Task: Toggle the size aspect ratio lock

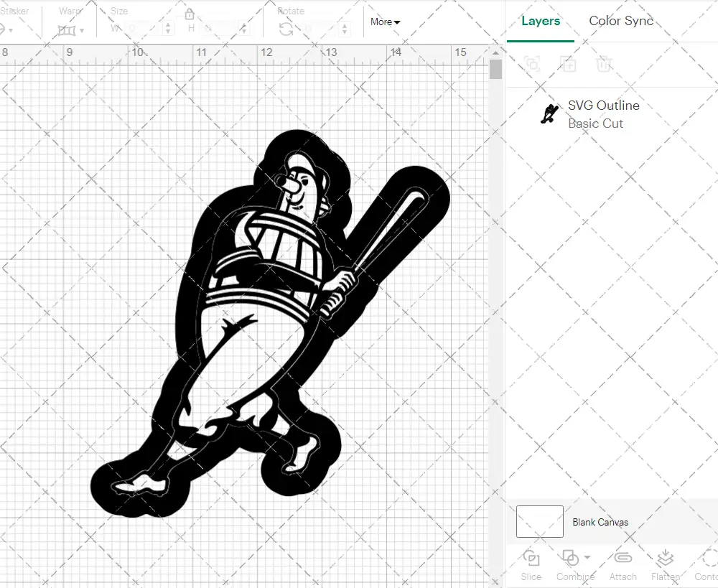Action: coord(190,14)
